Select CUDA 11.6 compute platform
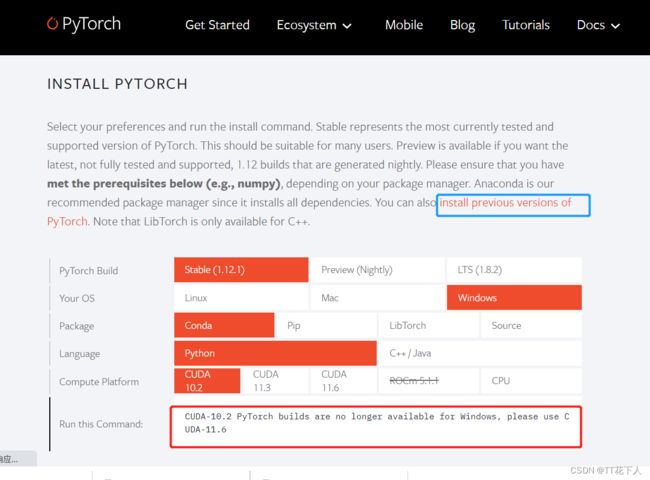 [x=343, y=381]
